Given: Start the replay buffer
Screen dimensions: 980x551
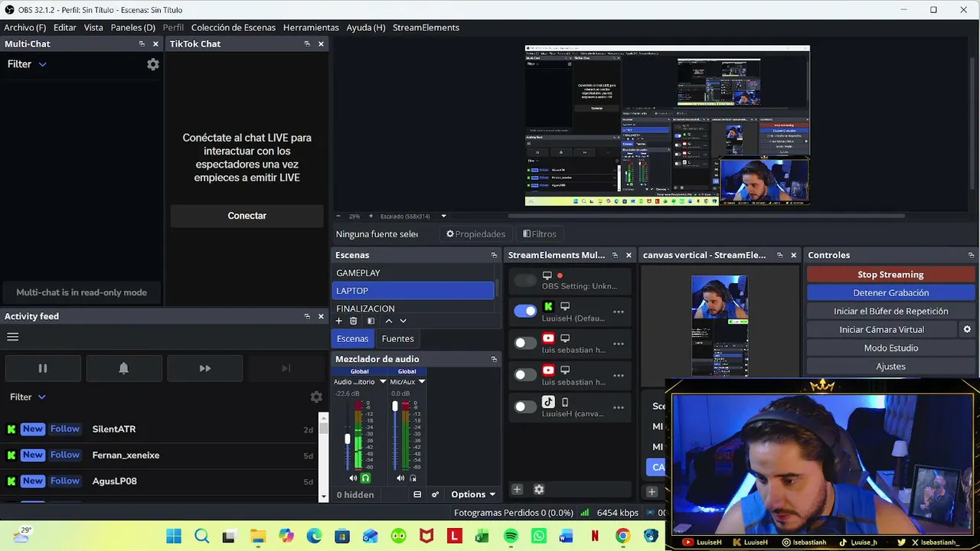Looking at the screenshot, I should click(890, 311).
